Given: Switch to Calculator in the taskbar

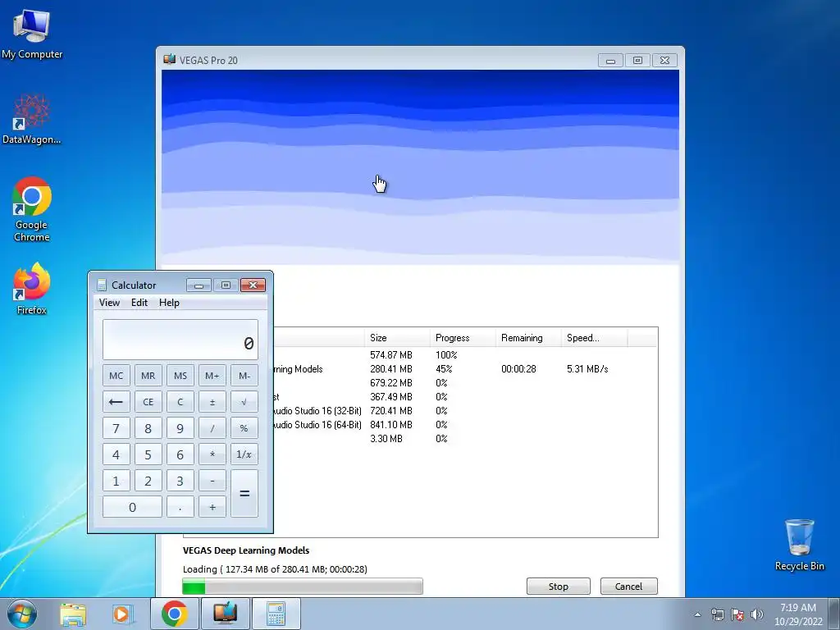Looking at the screenshot, I should [276, 614].
